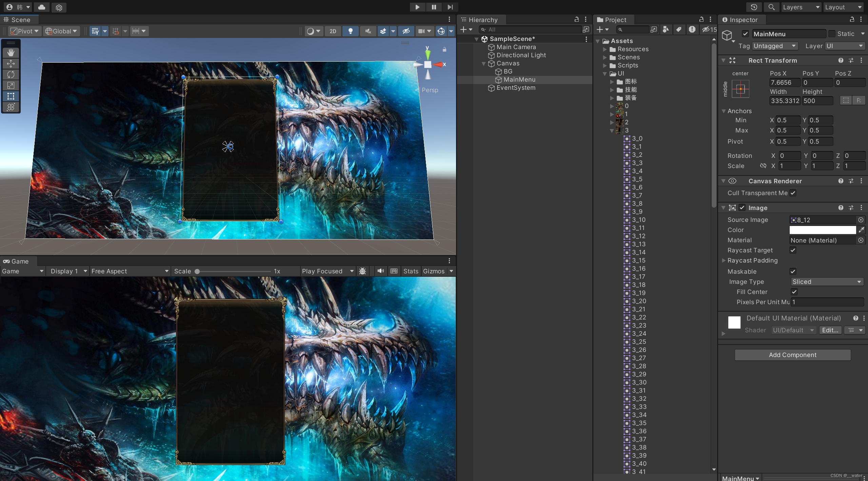Open Image Type Sliced dropdown
This screenshot has width=868, height=481.
pyautogui.click(x=827, y=282)
